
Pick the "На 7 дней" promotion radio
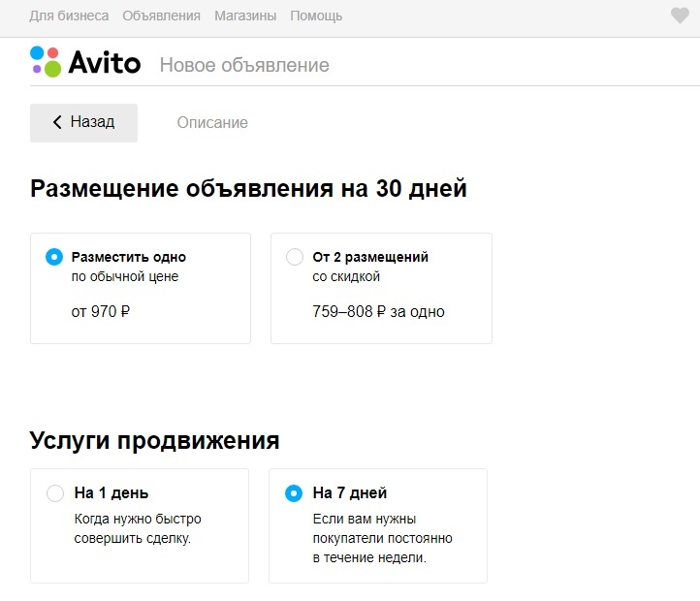294,493
